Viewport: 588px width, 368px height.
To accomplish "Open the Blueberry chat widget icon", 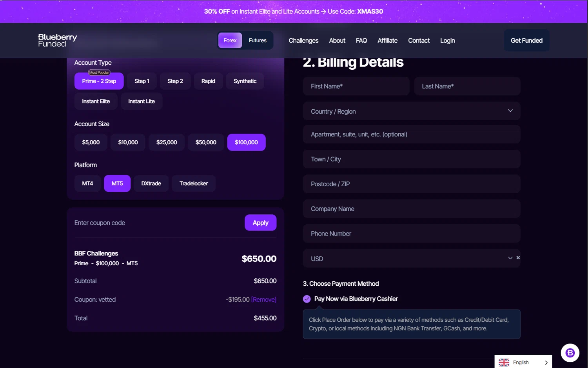I will coord(570,353).
